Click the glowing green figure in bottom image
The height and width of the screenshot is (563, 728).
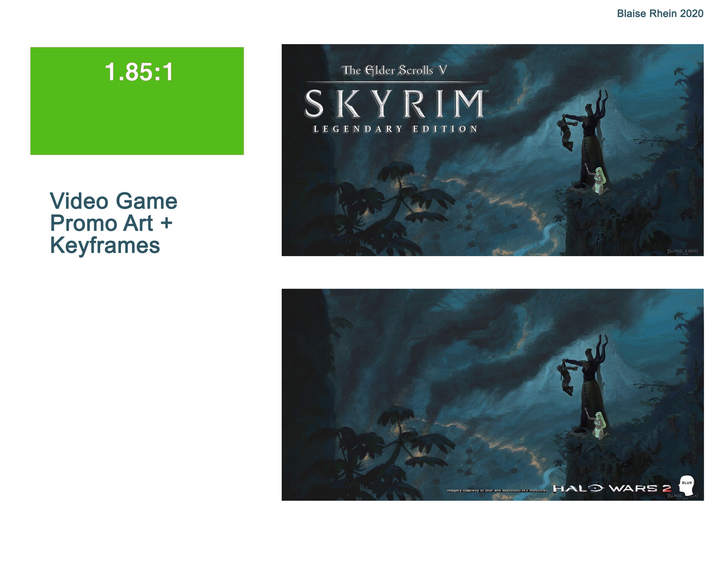coord(598,425)
